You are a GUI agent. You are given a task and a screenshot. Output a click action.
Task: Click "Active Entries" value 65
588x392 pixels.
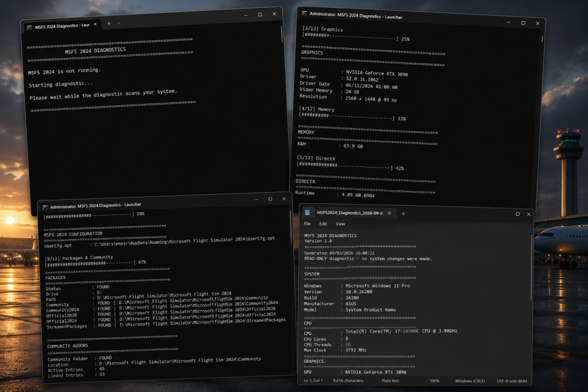(102, 368)
